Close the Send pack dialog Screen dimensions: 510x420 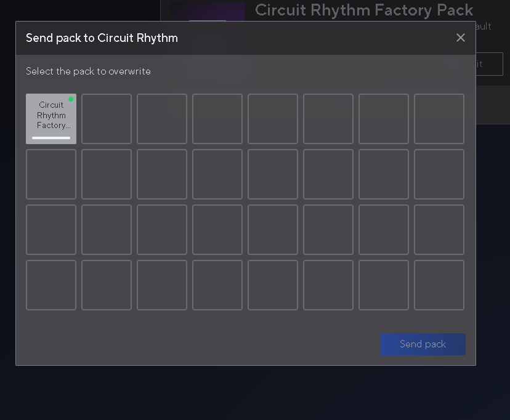tap(460, 38)
